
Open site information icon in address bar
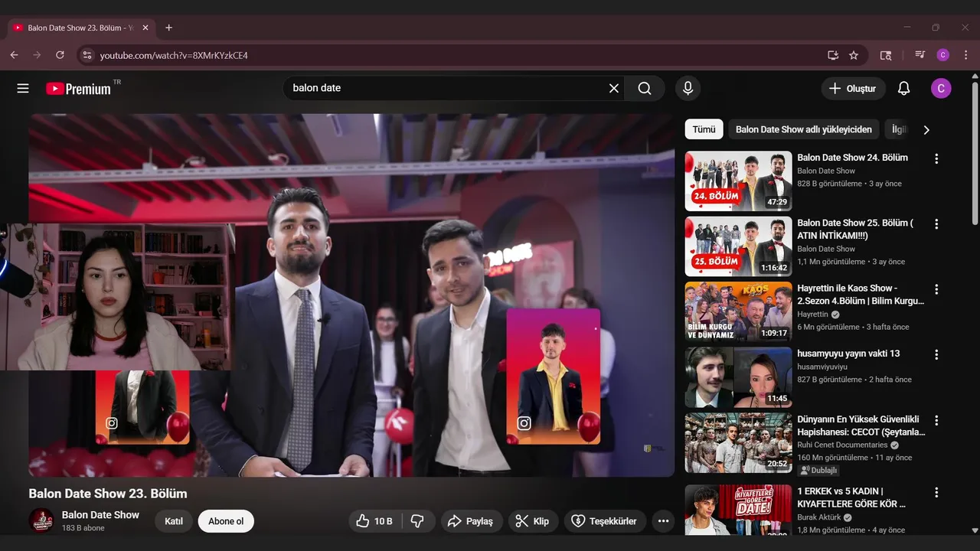click(87, 55)
